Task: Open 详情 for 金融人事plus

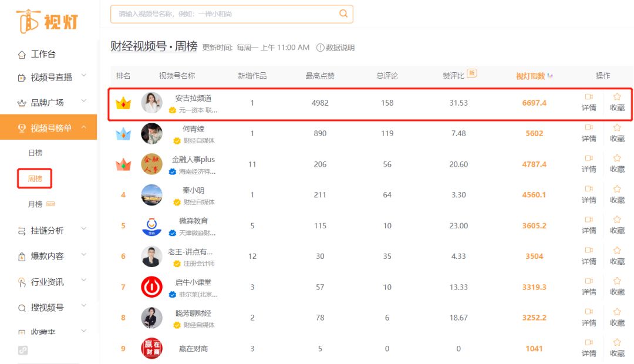Action: click(x=589, y=161)
